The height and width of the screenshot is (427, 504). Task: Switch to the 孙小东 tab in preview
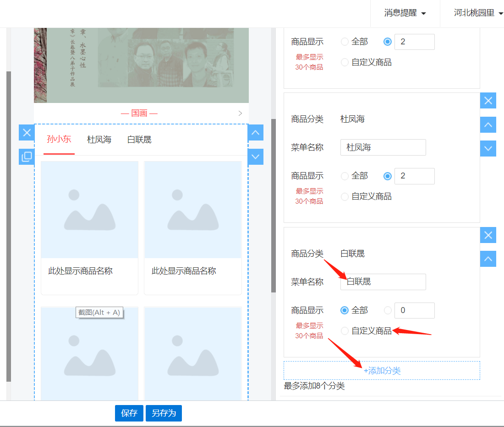click(59, 139)
